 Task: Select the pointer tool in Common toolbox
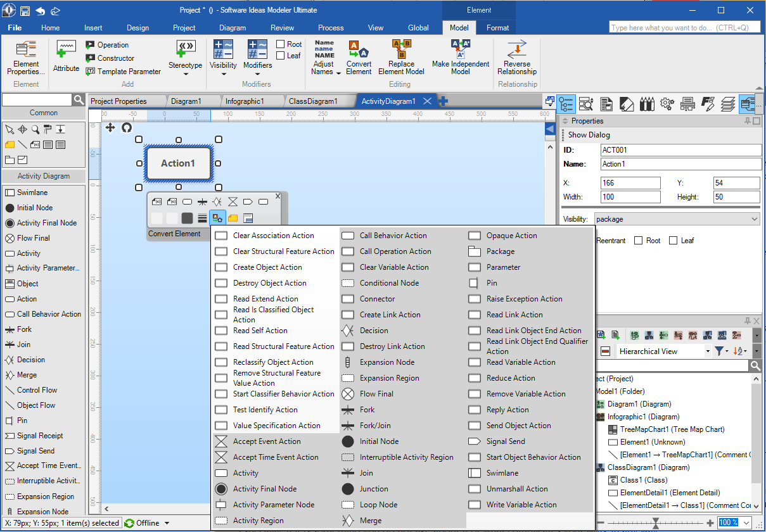point(10,129)
